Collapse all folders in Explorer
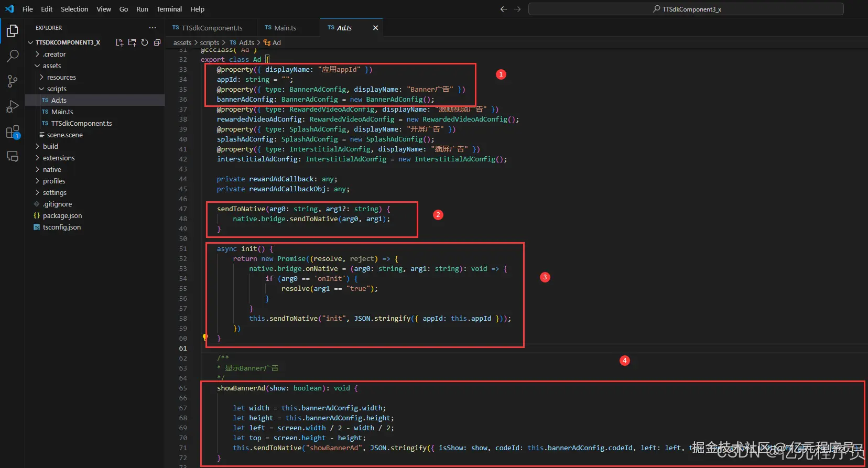This screenshot has width=868, height=468. [x=157, y=42]
